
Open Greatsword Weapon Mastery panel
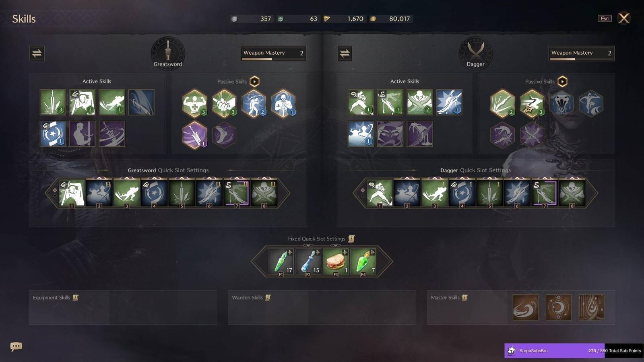click(274, 53)
